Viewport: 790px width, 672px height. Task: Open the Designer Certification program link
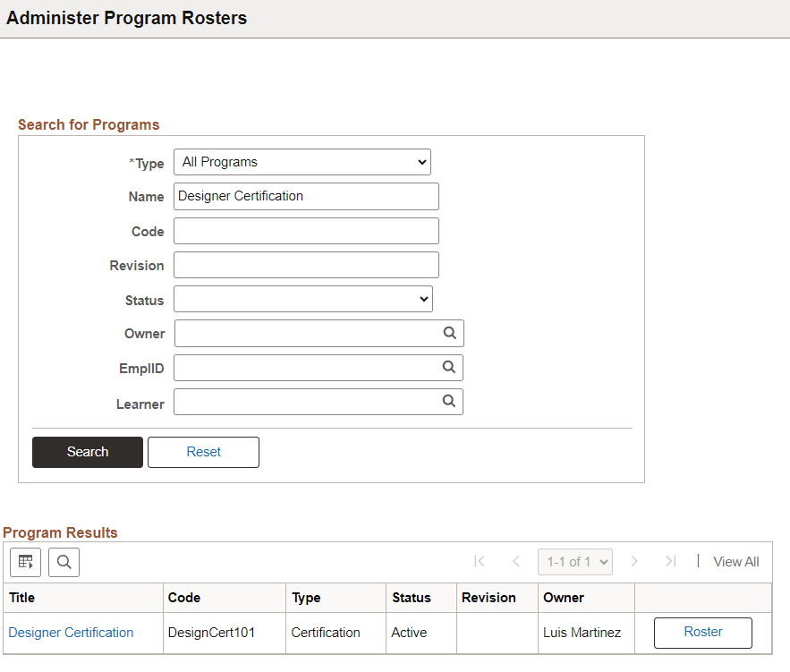71,632
